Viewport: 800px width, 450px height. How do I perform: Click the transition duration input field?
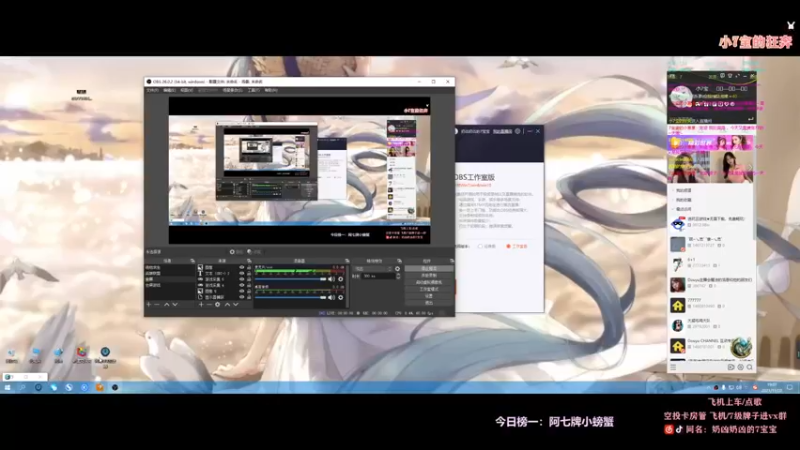[x=378, y=276]
